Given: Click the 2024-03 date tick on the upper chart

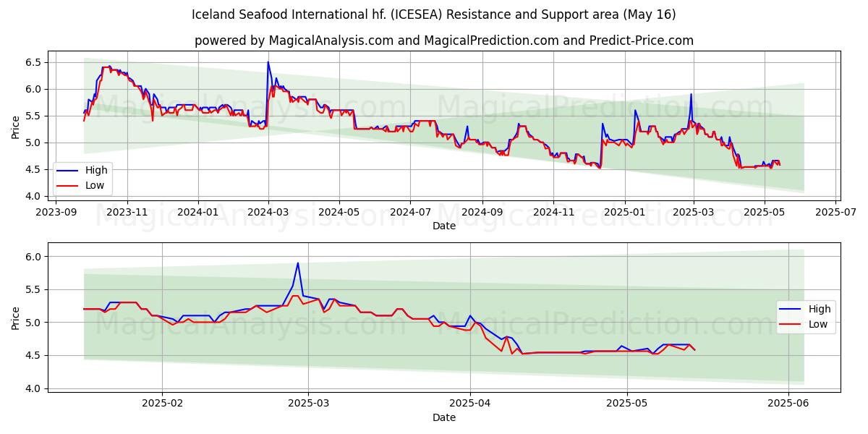Looking at the screenshot, I should click(x=268, y=211).
